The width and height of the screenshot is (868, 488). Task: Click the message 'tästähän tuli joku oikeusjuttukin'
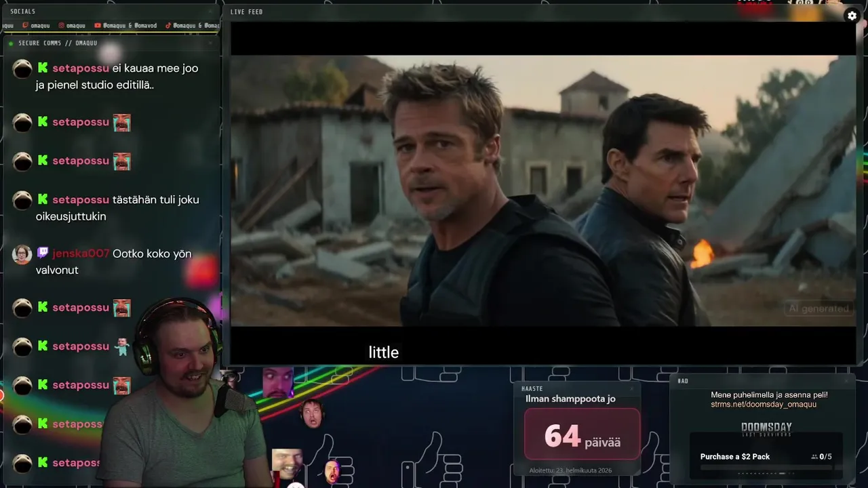117,208
